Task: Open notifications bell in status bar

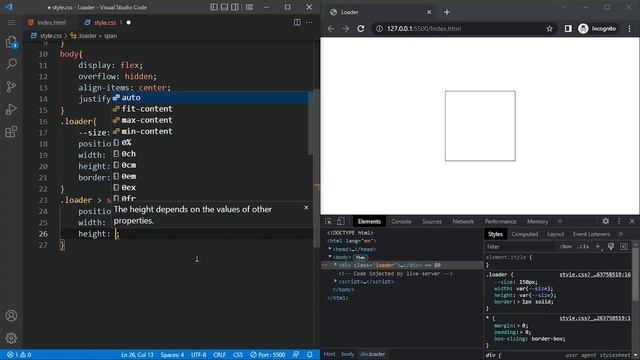Action: (310, 355)
